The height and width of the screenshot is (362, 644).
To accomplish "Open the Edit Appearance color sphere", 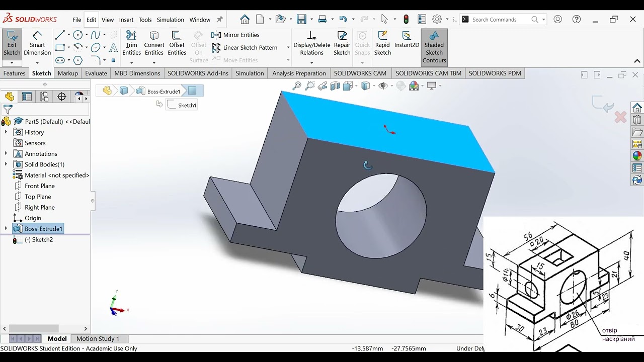I will (x=414, y=86).
